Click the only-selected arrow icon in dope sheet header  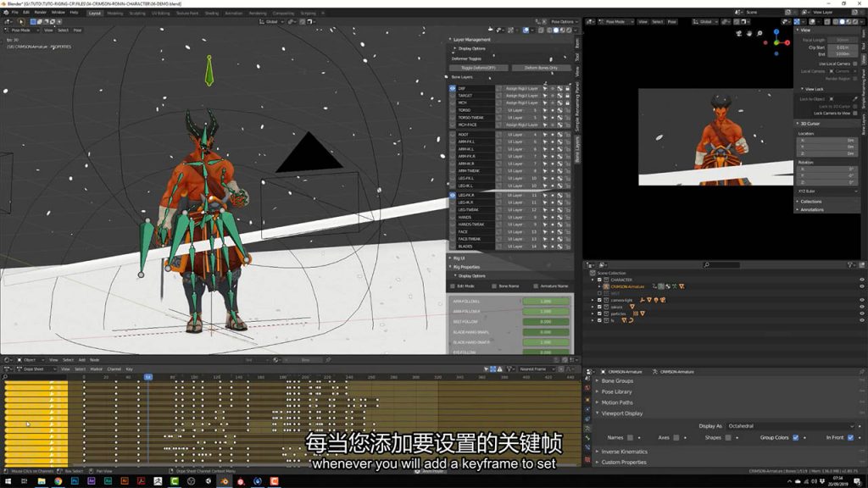tap(486, 369)
